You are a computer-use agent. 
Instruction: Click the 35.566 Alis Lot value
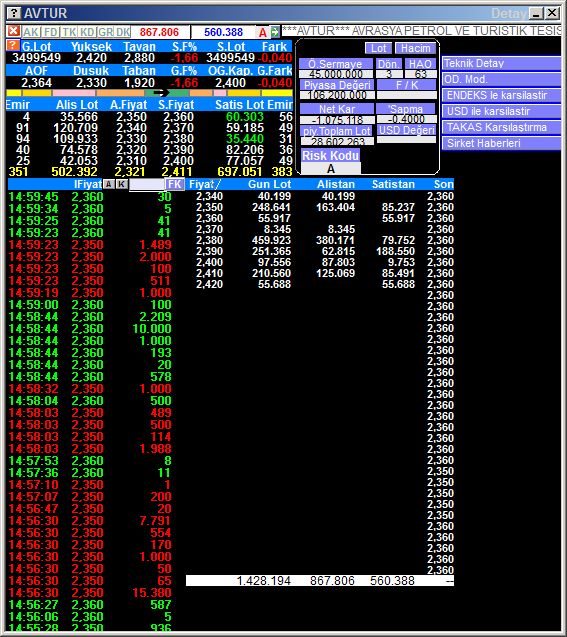pyautogui.click(x=79, y=117)
